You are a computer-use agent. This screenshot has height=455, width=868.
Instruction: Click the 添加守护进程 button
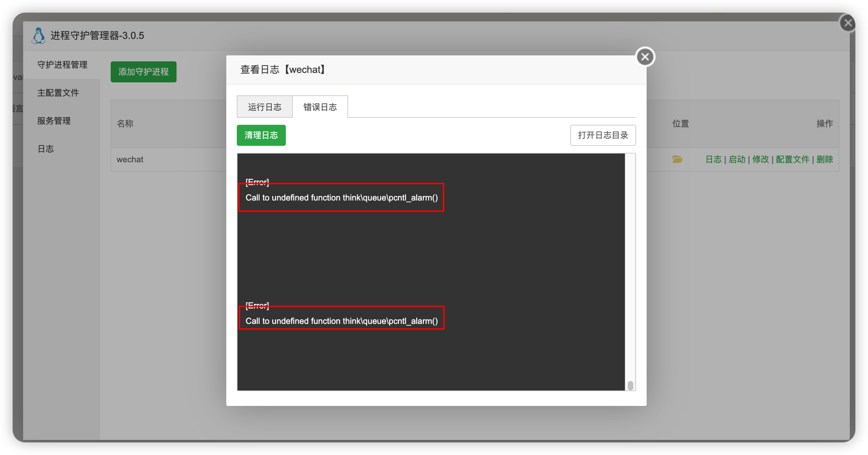tap(143, 72)
